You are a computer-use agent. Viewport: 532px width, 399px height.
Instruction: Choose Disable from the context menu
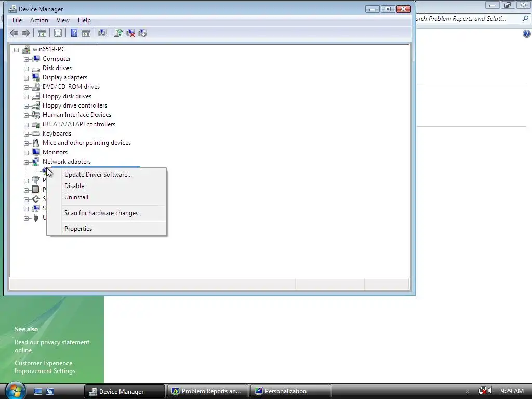point(107,186)
